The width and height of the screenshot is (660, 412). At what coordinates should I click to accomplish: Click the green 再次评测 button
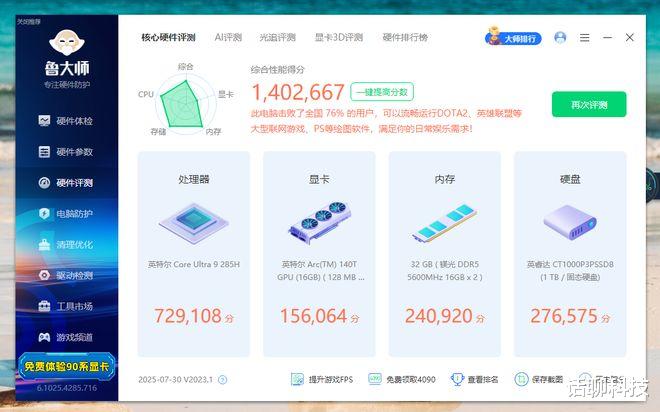click(589, 104)
